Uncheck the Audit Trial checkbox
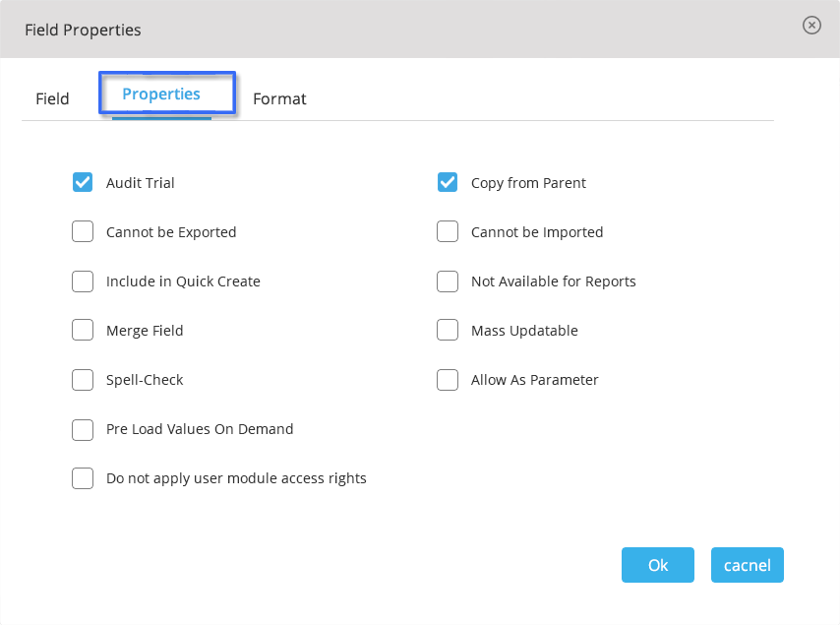Screen dimensions: 840x625 point(83,182)
